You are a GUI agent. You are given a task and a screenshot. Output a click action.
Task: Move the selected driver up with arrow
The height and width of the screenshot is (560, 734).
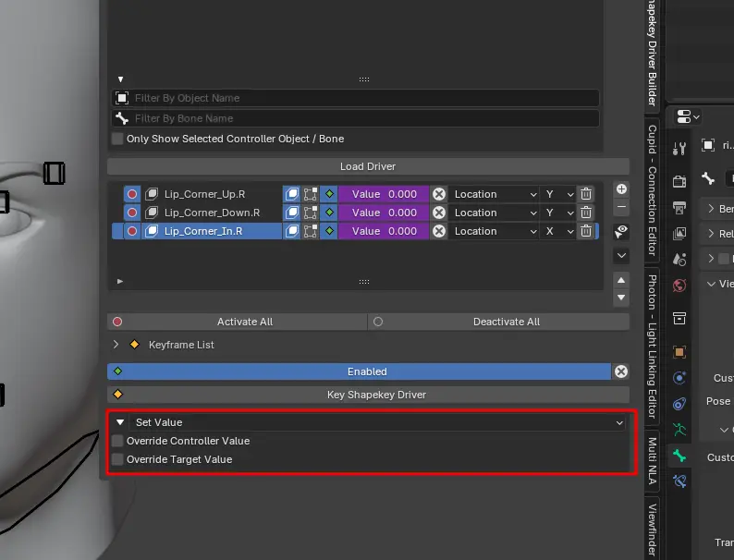tap(621, 280)
